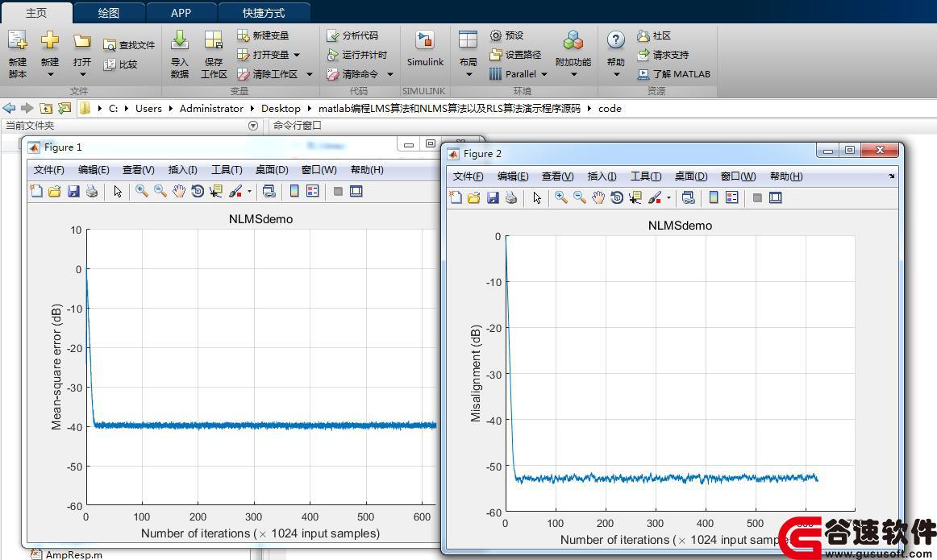
Task: Expand the 打开变量 dropdown arrow
Action: pyautogui.click(x=297, y=55)
